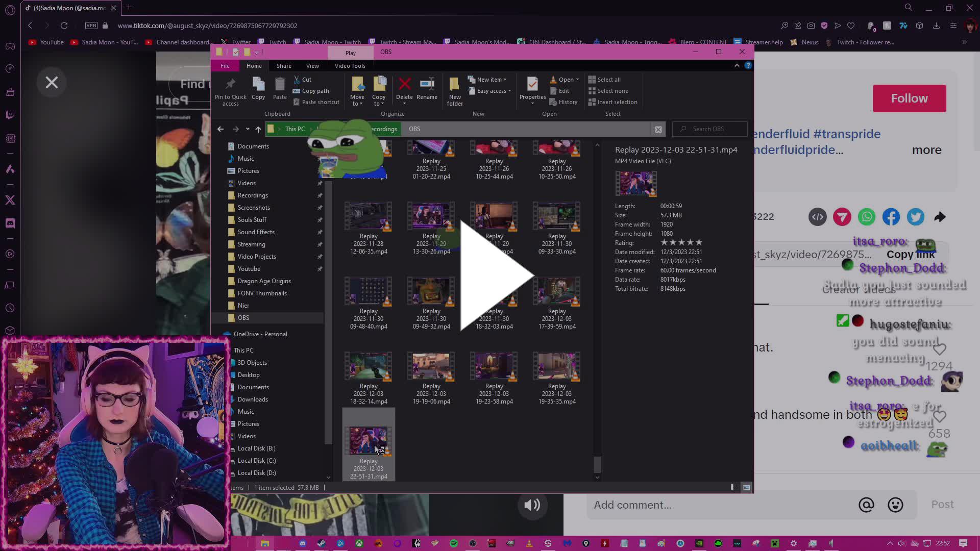This screenshot has height=551, width=980.
Task: Open the Video Tools tab
Action: click(x=350, y=65)
